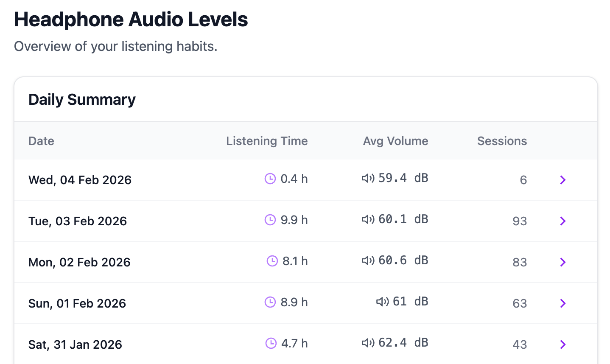Click the speaker icon next to 61 dB
Screen dimensions: 610x364
(x=382, y=302)
